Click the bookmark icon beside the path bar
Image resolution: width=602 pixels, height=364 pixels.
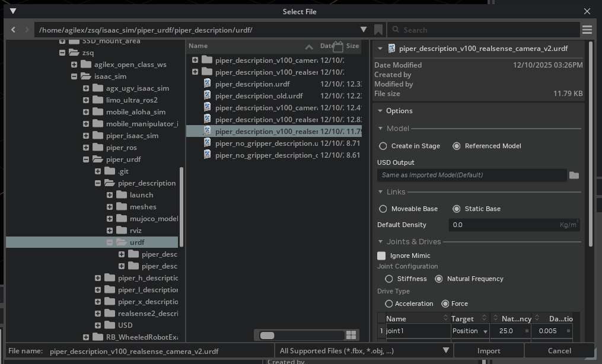click(x=379, y=29)
